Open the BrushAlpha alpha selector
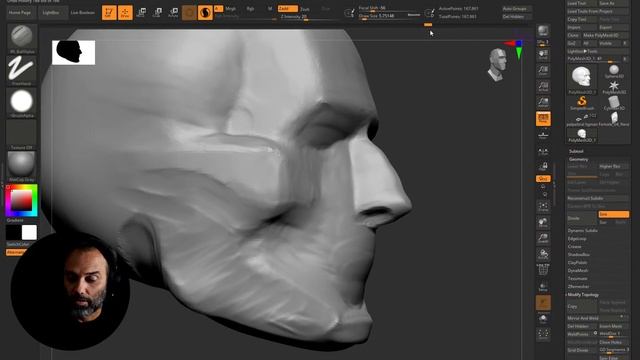Viewport: 640px width, 360px height. click(x=22, y=102)
